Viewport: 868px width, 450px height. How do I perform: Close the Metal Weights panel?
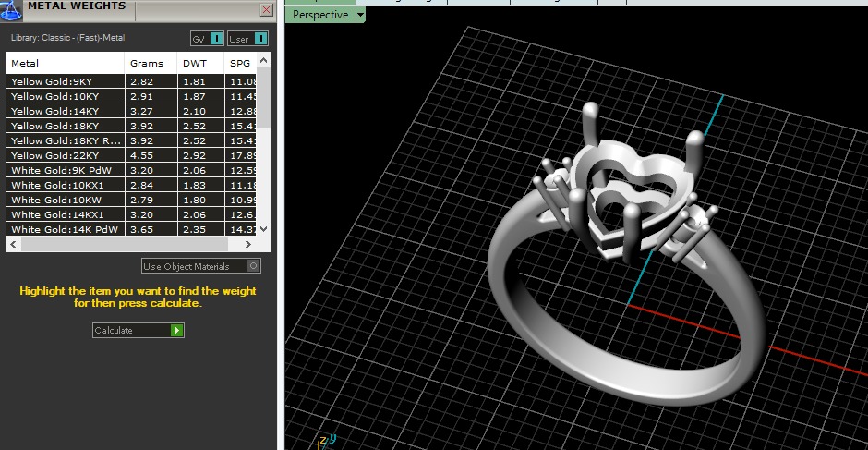(266, 10)
